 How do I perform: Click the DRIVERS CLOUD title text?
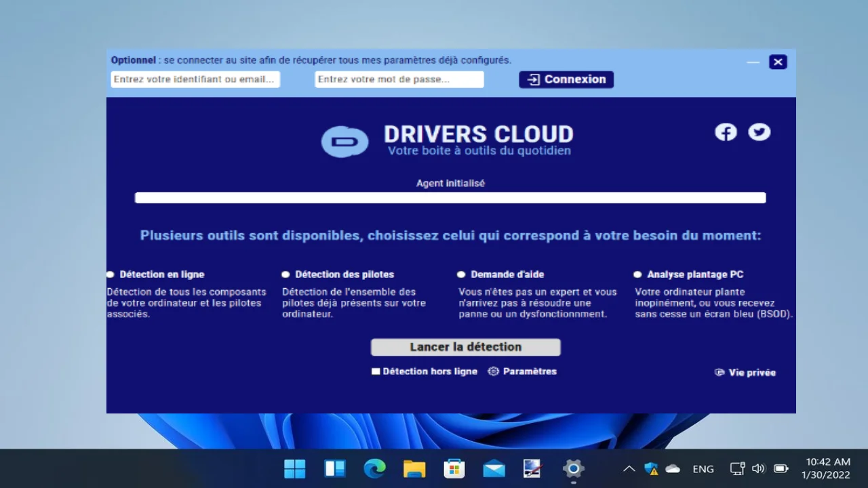pos(479,134)
